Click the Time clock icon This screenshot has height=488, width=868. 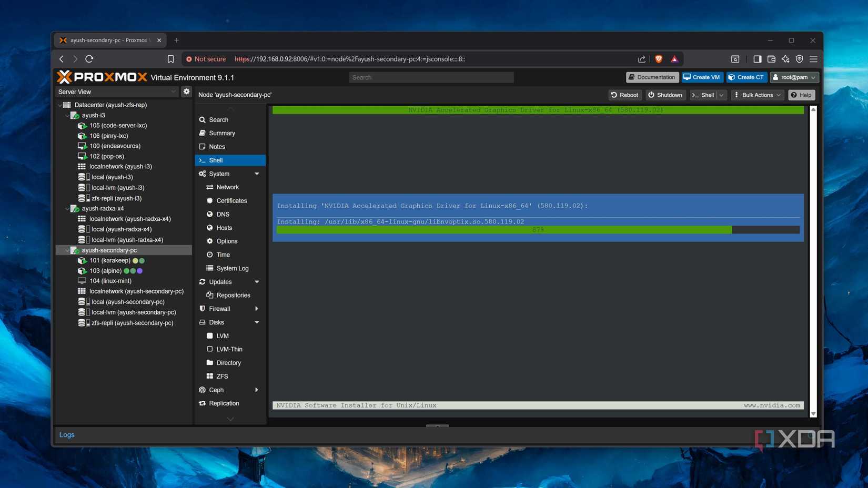pyautogui.click(x=209, y=255)
